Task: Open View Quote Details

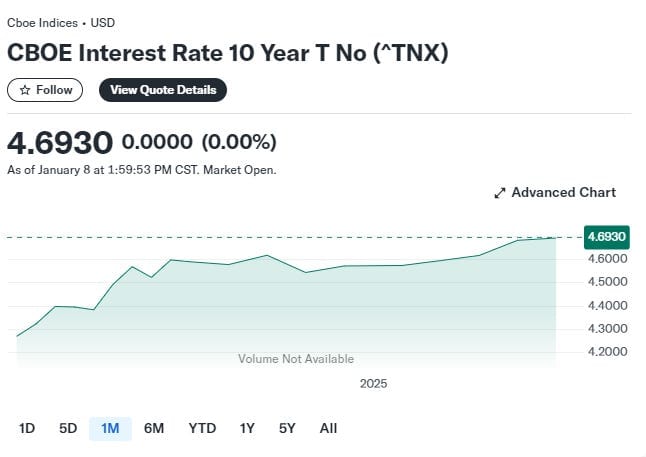Action: pyautogui.click(x=163, y=90)
